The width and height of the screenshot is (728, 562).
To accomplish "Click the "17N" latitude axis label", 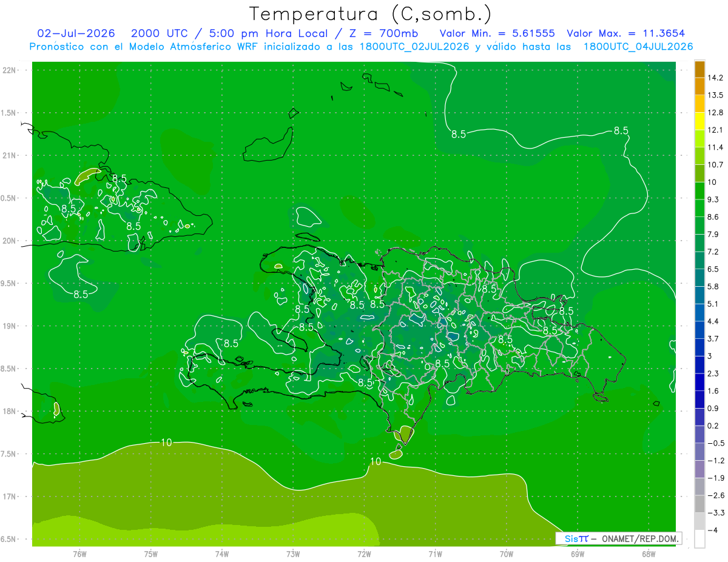I will 10,497.
